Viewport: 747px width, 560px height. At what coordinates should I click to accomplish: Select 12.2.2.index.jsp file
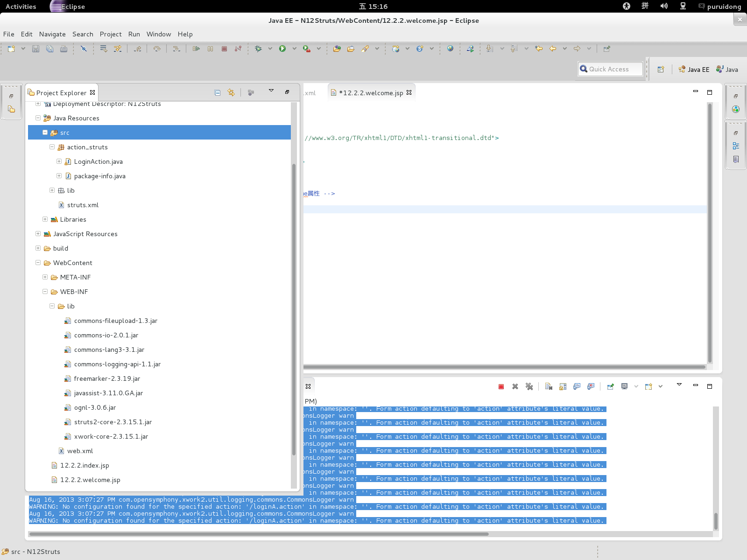(85, 465)
